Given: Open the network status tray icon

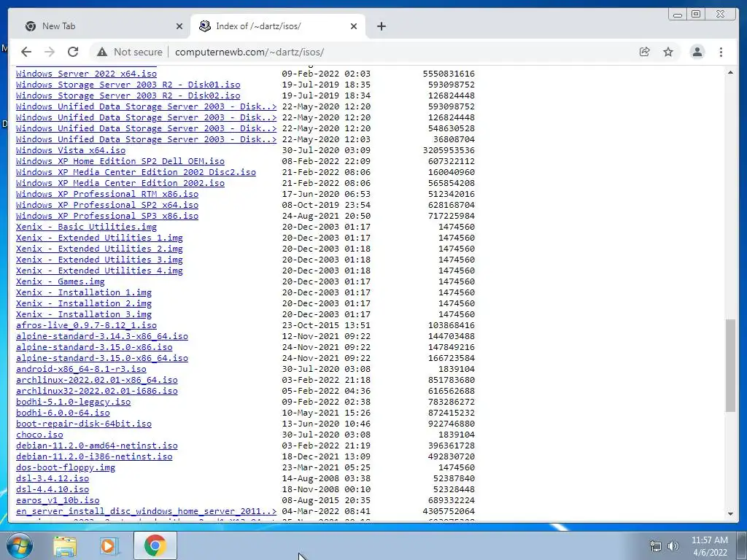Looking at the screenshot, I should 656,546.
